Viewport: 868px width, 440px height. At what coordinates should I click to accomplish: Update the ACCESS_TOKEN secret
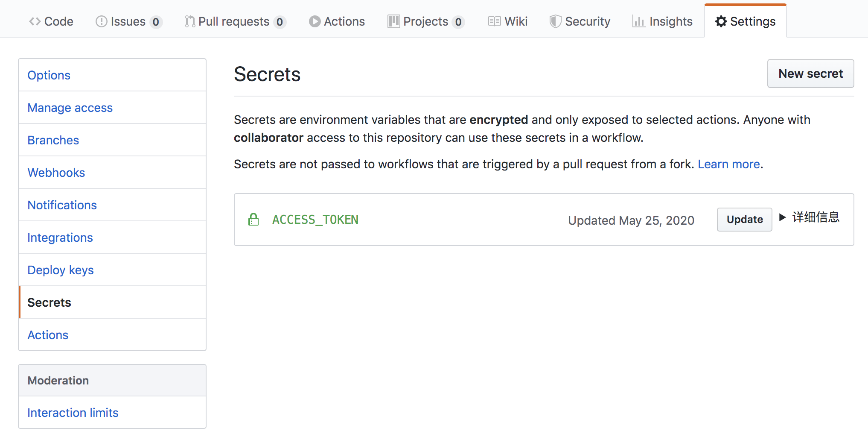744,220
